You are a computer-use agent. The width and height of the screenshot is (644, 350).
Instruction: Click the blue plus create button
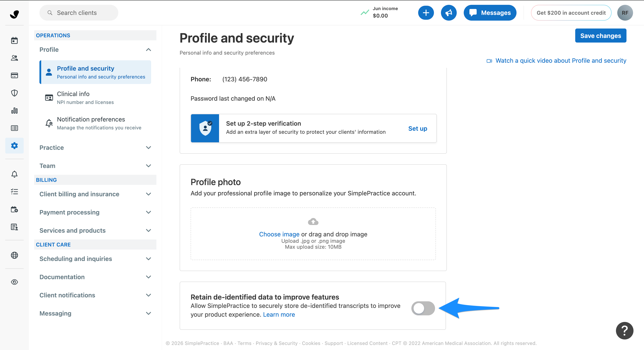pyautogui.click(x=426, y=12)
